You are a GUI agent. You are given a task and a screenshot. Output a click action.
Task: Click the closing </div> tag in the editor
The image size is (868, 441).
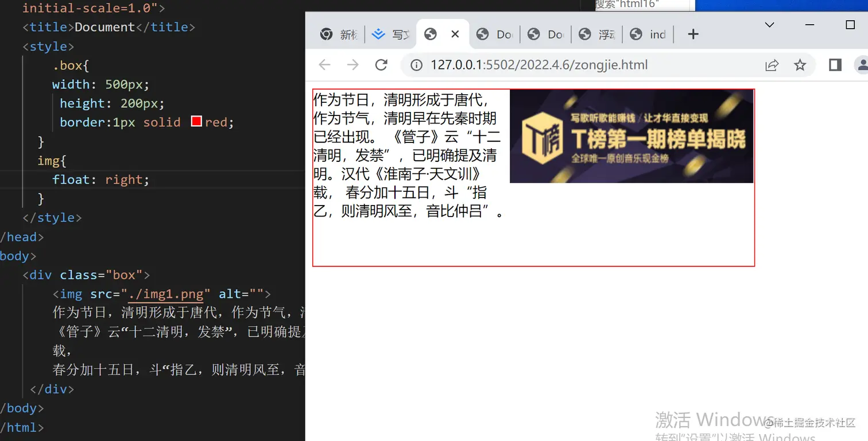52,389
